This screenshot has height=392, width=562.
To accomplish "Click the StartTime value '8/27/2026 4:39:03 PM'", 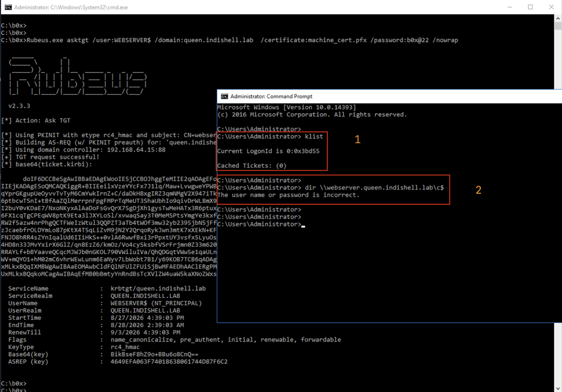I will point(147,318).
